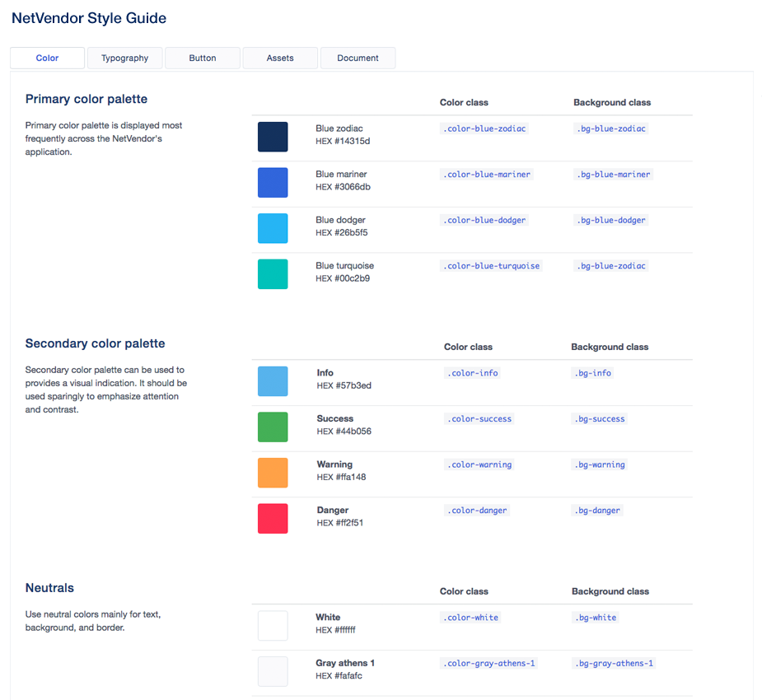Switch to the Typography tab
Screen dimensions: 762x700
tap(125, 58)
